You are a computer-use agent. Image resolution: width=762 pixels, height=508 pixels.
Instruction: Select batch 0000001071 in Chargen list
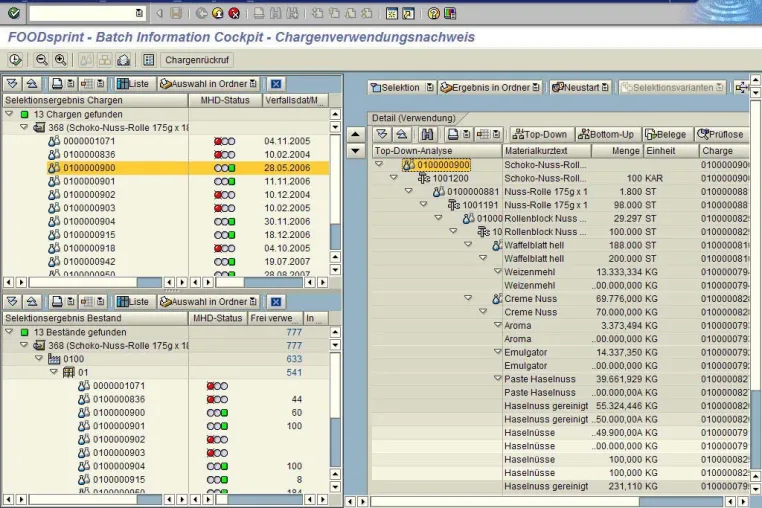[89, 141]
